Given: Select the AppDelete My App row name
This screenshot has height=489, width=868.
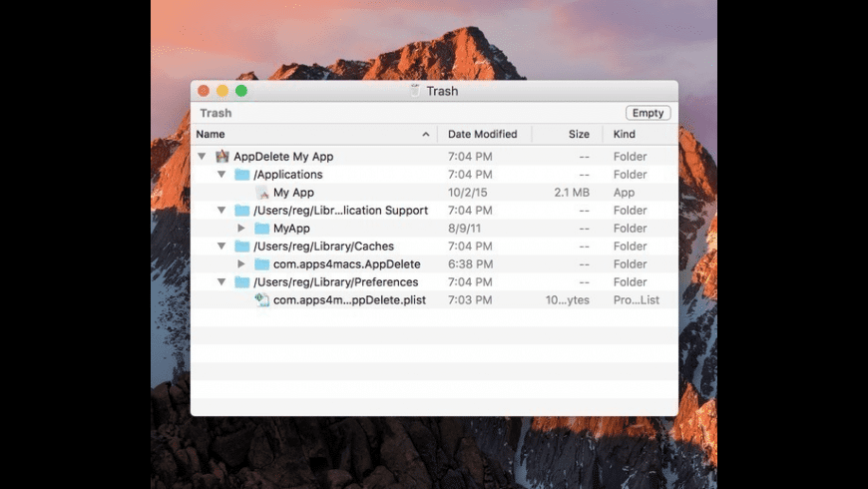Looking at the screenshot, I should 283,157.
